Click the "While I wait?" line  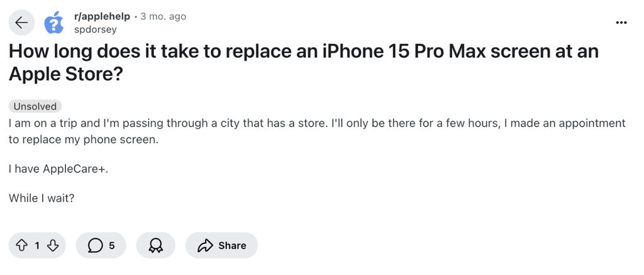click(x=42, y=198)
